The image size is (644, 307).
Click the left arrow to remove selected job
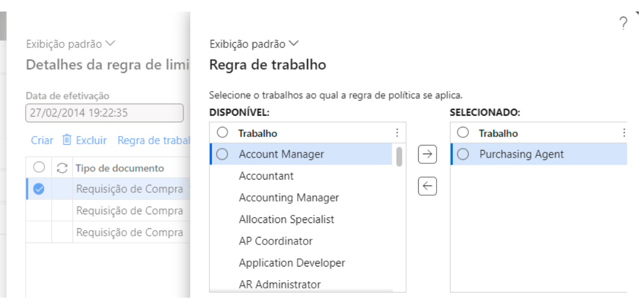click(x=427, y=186)
